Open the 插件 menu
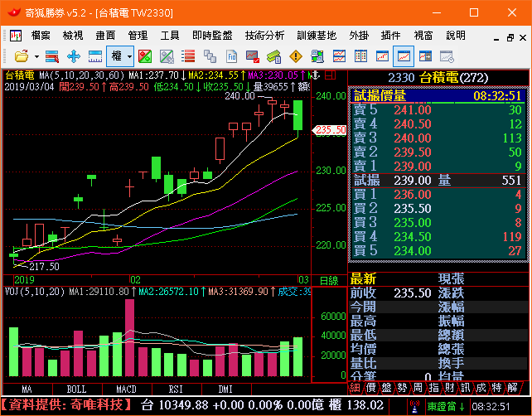 coord(390,36)
